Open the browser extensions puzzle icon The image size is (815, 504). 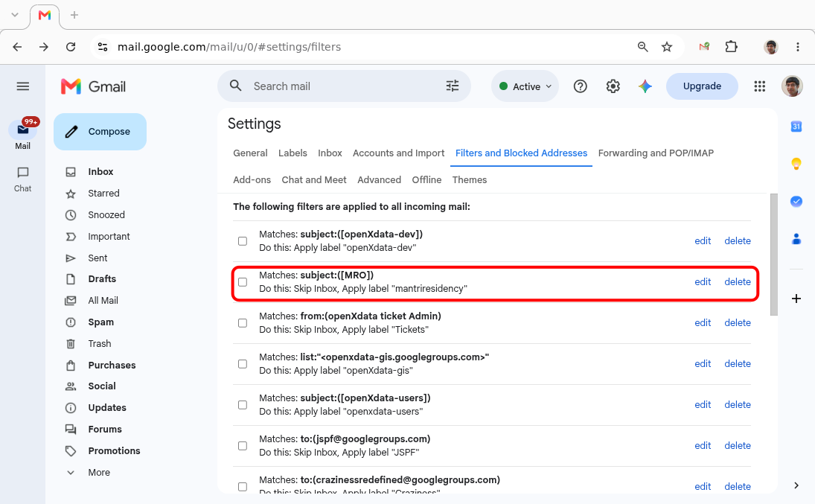pyautogui.click(x=731, y=47)
